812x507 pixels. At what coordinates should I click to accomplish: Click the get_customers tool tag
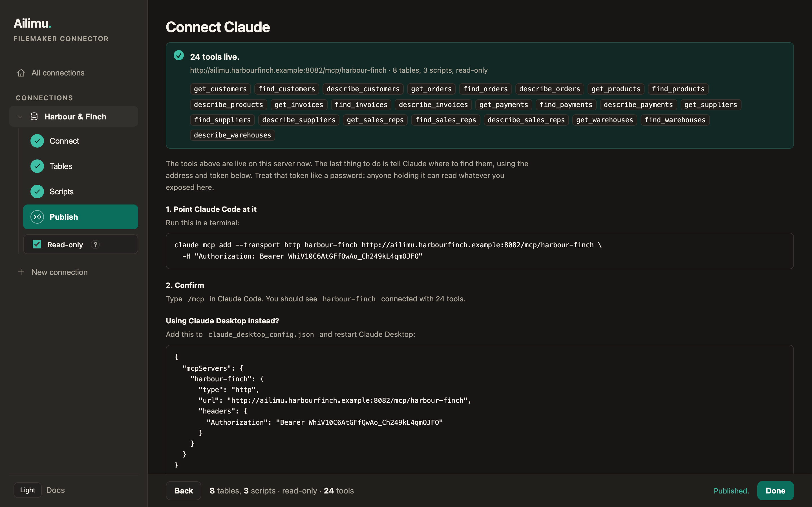pos(220,89)
